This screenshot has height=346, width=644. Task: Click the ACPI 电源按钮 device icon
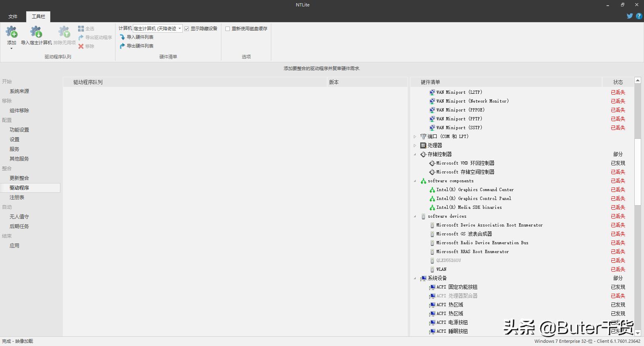click(432, 322)
